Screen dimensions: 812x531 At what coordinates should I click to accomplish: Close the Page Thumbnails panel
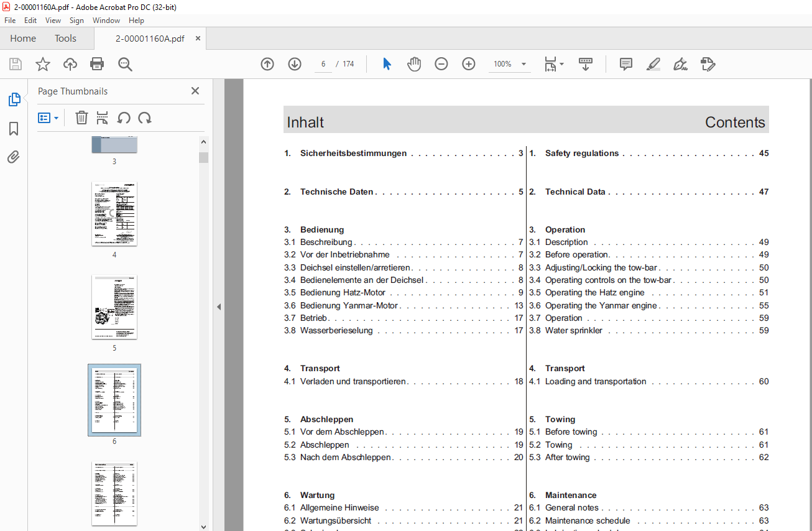(195, 91)
